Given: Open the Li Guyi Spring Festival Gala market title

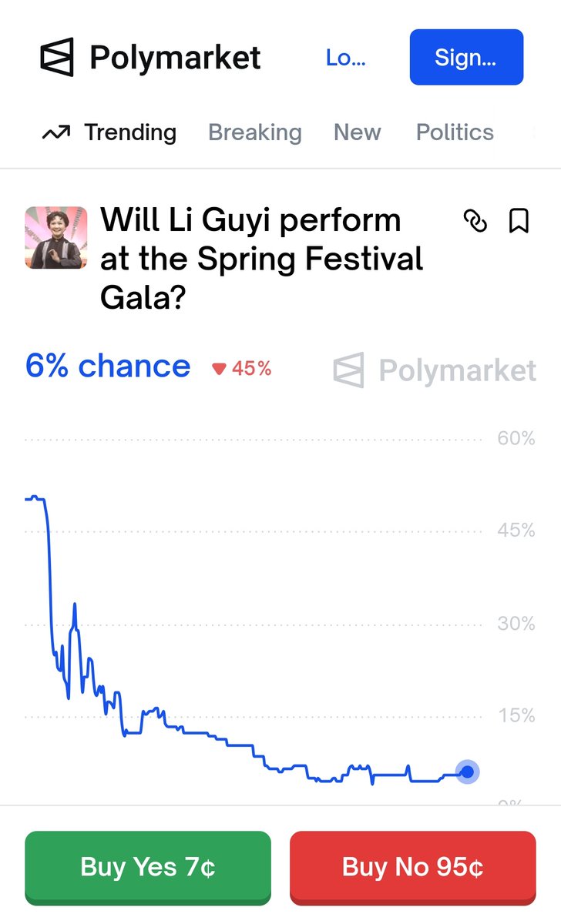Looking at the screenshot, I should [262, 259].
